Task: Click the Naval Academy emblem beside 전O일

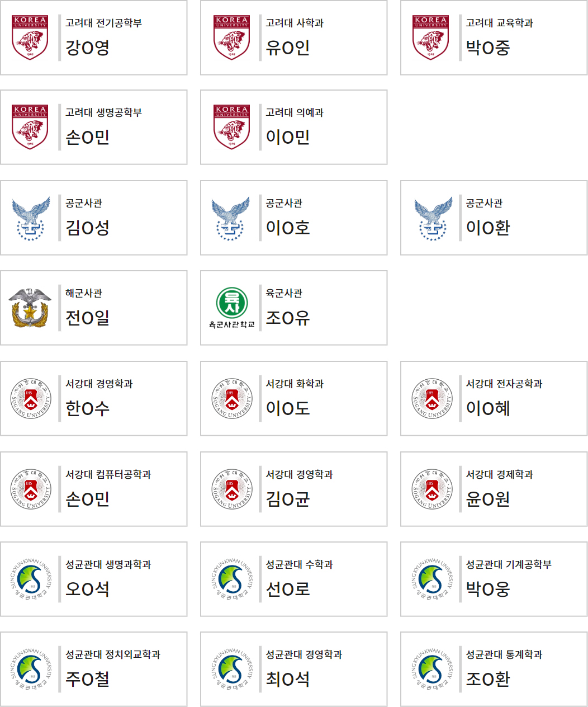Action: 30,308
